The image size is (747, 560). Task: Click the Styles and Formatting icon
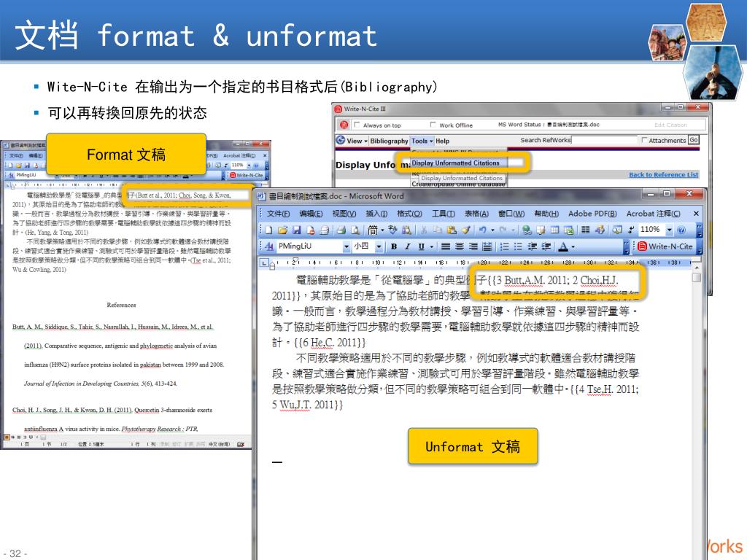tap(269, 246)
